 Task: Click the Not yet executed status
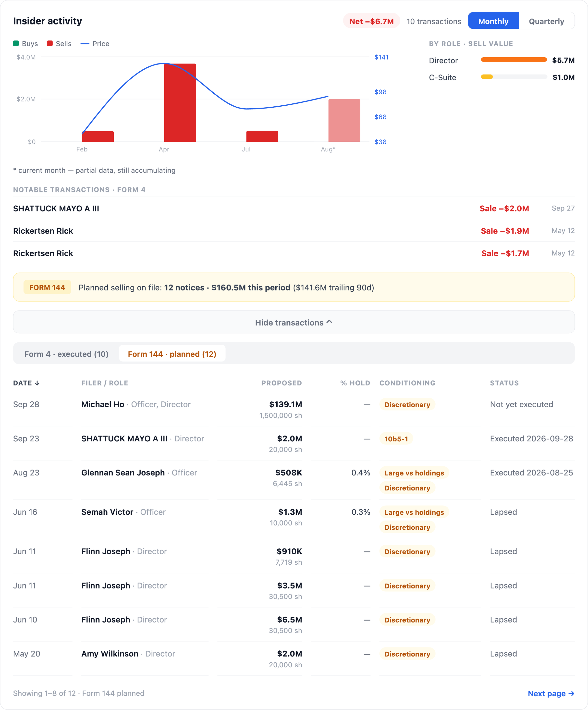pos(521,404)
